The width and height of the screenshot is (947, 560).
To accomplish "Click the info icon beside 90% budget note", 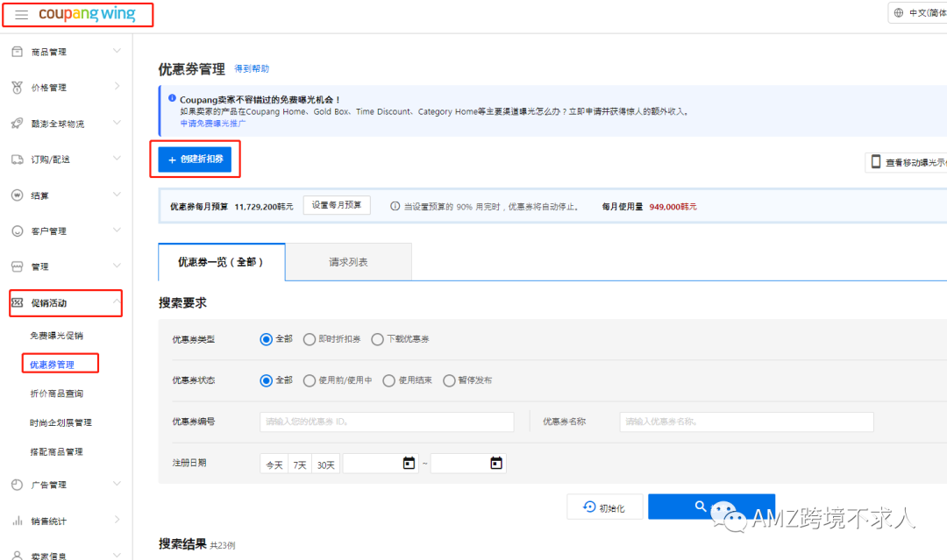I will 395,206.
